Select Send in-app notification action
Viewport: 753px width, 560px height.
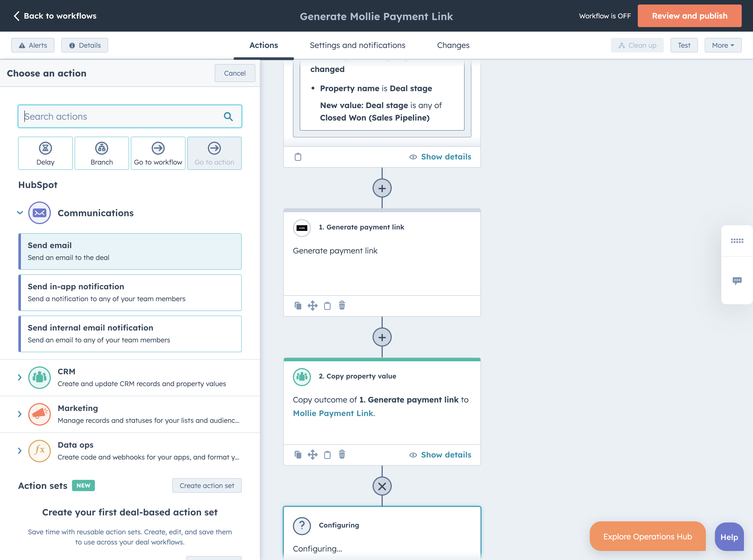pos(130,292)
